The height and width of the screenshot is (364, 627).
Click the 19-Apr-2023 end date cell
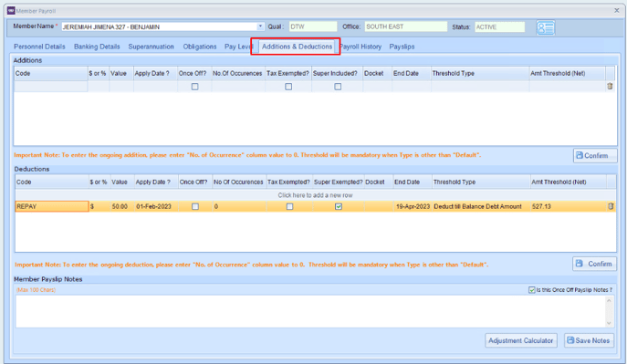pyautogui.click(x=413, y=206)
